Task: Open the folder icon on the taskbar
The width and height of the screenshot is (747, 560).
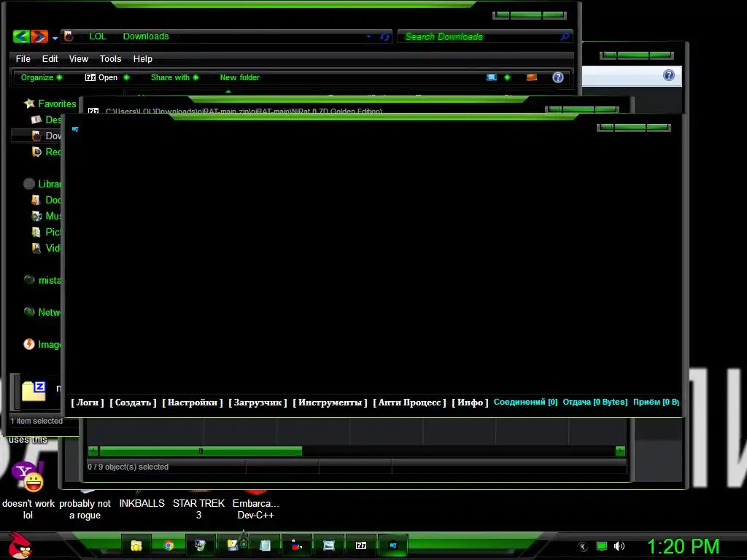Action: tap(136, 545)
